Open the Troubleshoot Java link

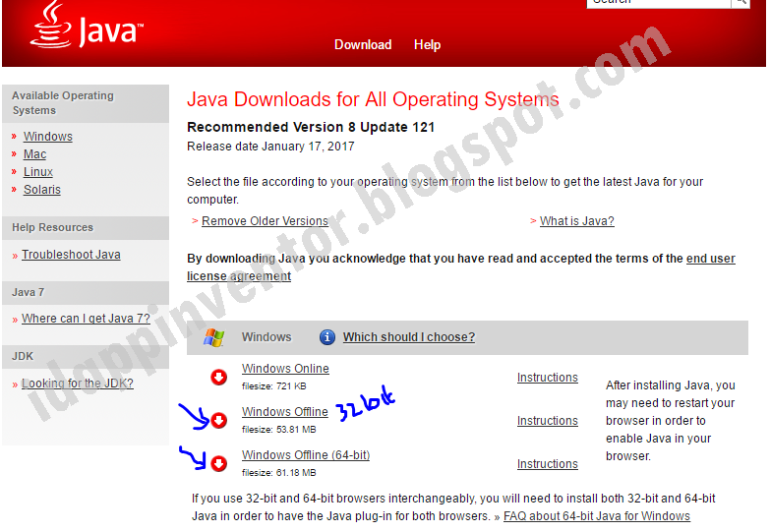71,255
